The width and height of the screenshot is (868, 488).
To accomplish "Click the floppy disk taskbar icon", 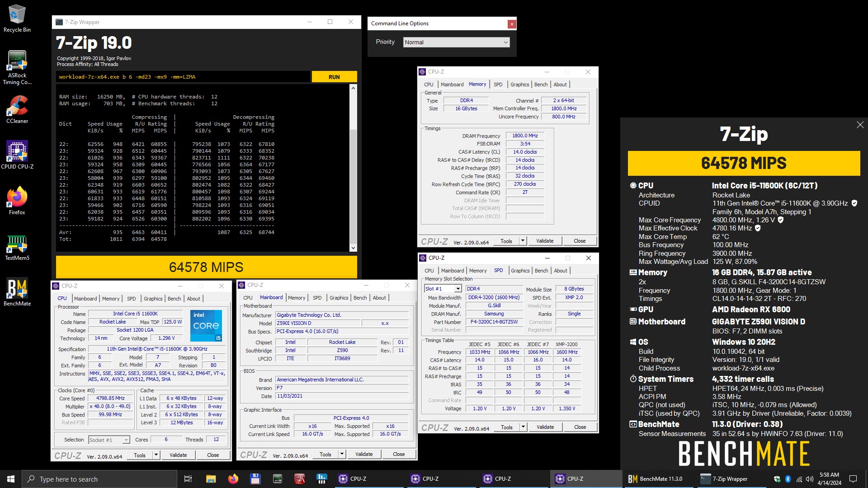I will click(255, 479).
